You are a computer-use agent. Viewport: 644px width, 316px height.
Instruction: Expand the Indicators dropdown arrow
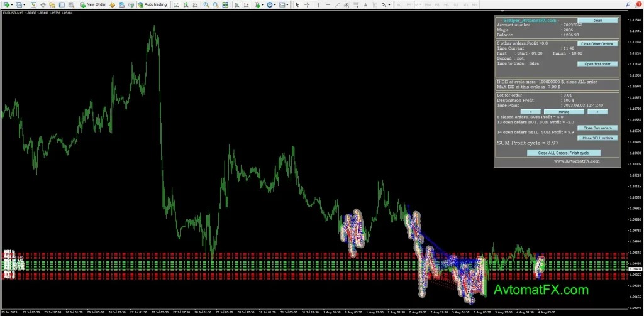(263, 5)
